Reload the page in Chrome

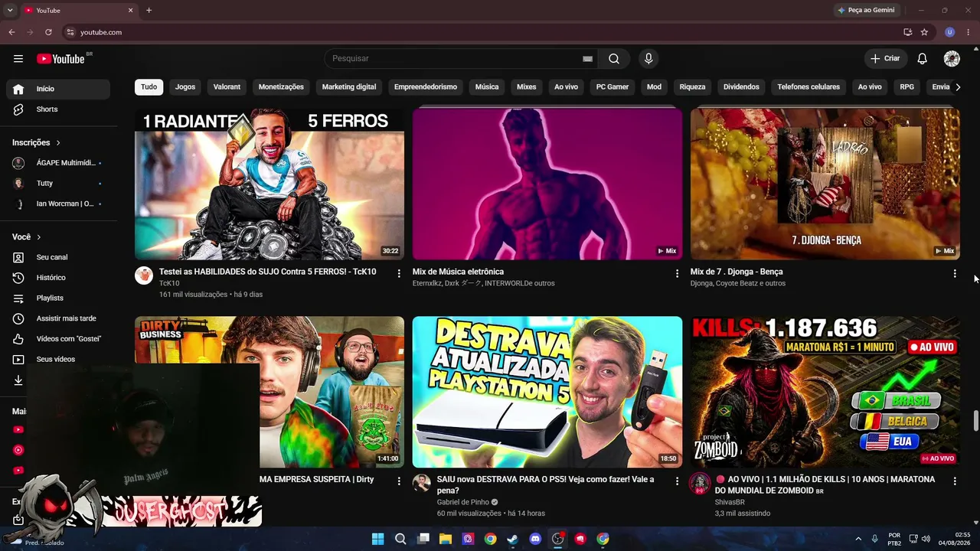[x=48, y=32]
